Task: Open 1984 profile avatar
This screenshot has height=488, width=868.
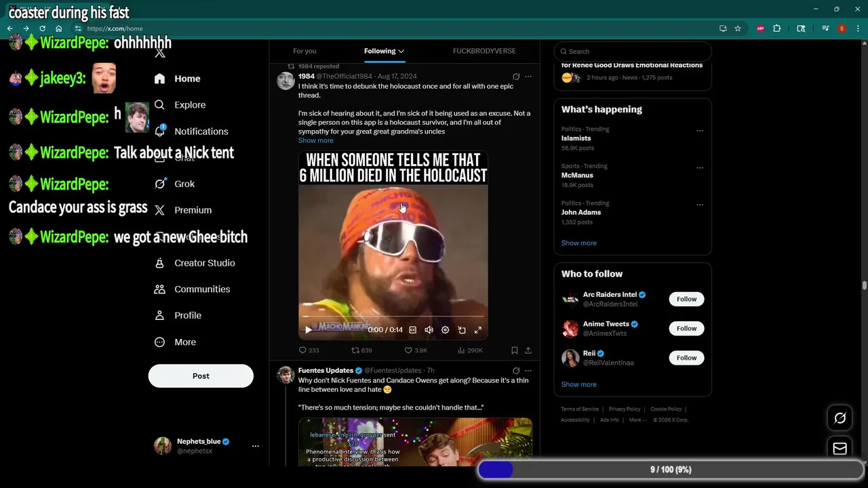Action: coord(285,81)
